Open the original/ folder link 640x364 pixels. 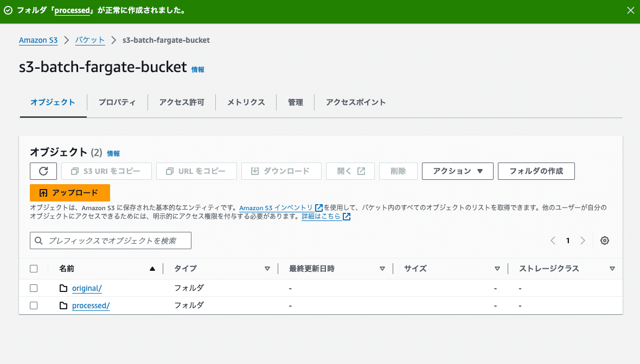click(x=87, y=288)
